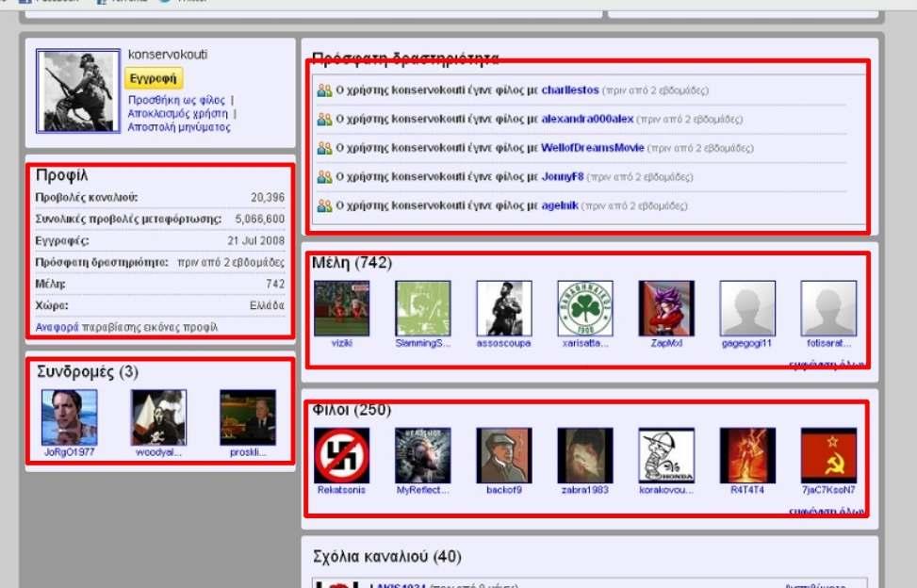Click the Μέλη (742) section heading
Viewport: 917px width, 588px height.
coord(352,263)
